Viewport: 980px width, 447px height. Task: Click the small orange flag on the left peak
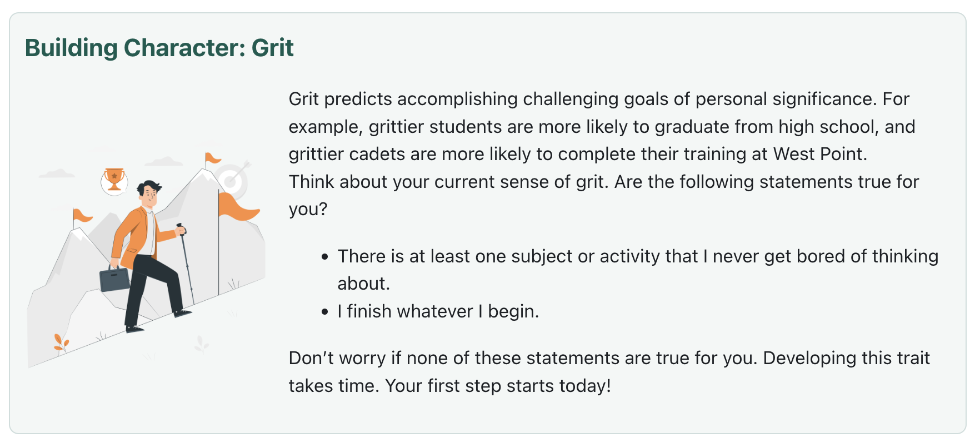click(x=82, y=216)
